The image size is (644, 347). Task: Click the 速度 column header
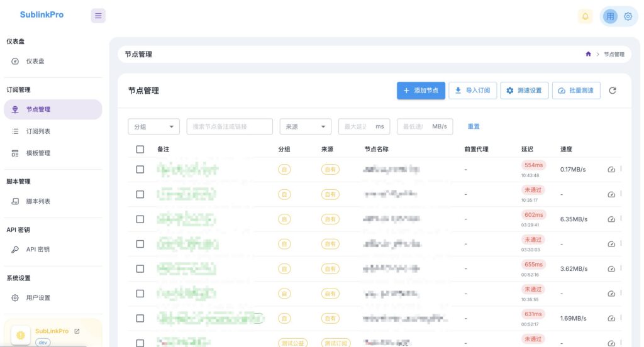[x=567, y=149]
